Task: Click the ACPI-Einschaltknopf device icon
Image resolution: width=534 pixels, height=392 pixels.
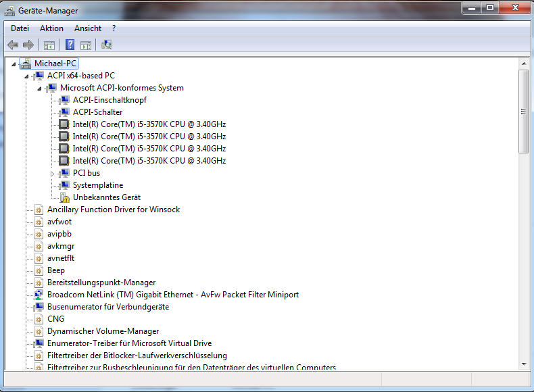Action: point(64,100)
